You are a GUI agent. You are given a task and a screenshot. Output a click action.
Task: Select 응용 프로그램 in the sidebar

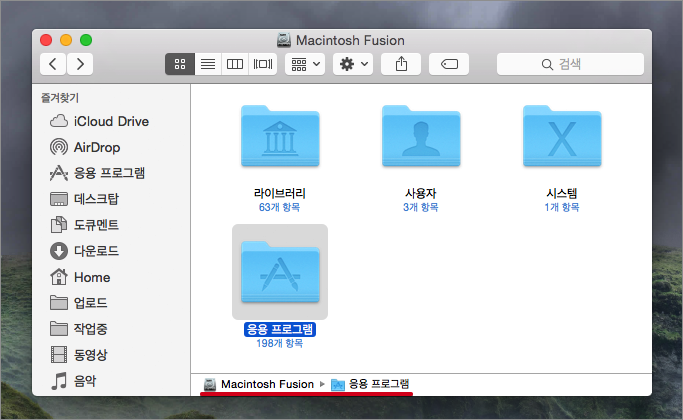pyautogui.click(x=98, y=173)
